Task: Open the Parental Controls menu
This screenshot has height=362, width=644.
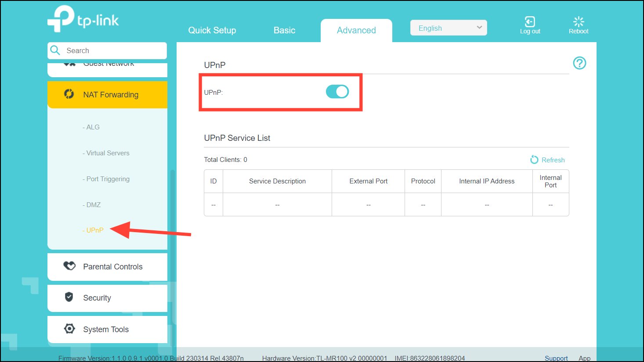Action: click(107, 267)
